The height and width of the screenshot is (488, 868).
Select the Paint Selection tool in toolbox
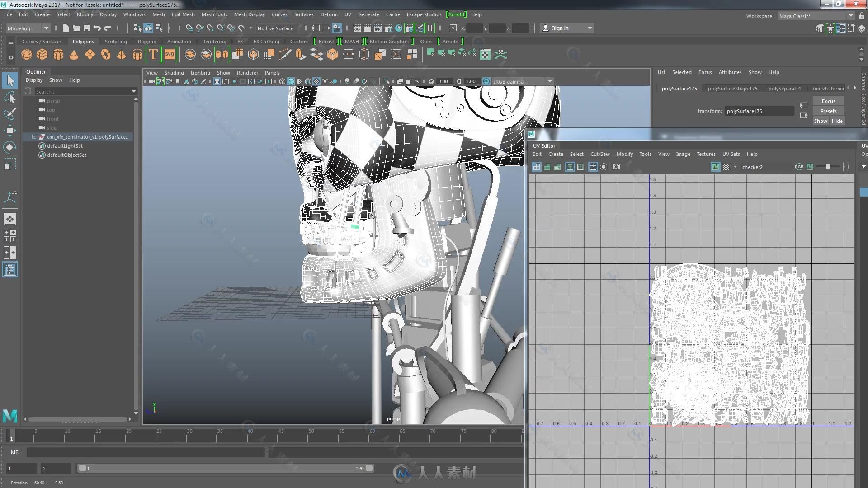10,113
